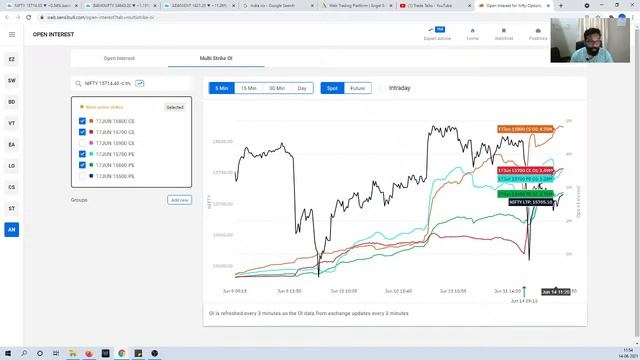Switch to the Google Search browser tab
Screen dimensions: 640x360
coord(278,6)
